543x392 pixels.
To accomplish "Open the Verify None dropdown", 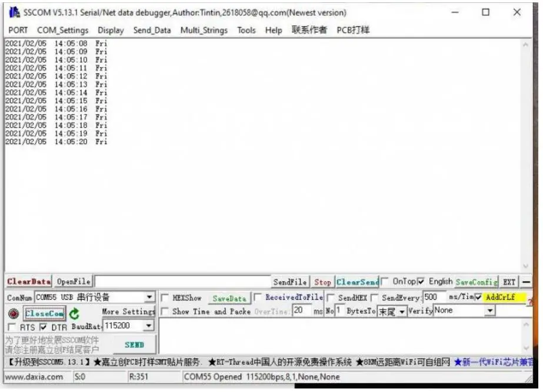I will 490,311.
